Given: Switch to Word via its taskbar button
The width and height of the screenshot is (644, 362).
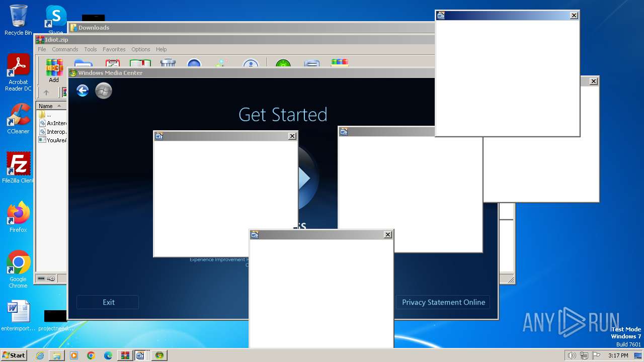Looking at the screenshot, I should point(140,355).
